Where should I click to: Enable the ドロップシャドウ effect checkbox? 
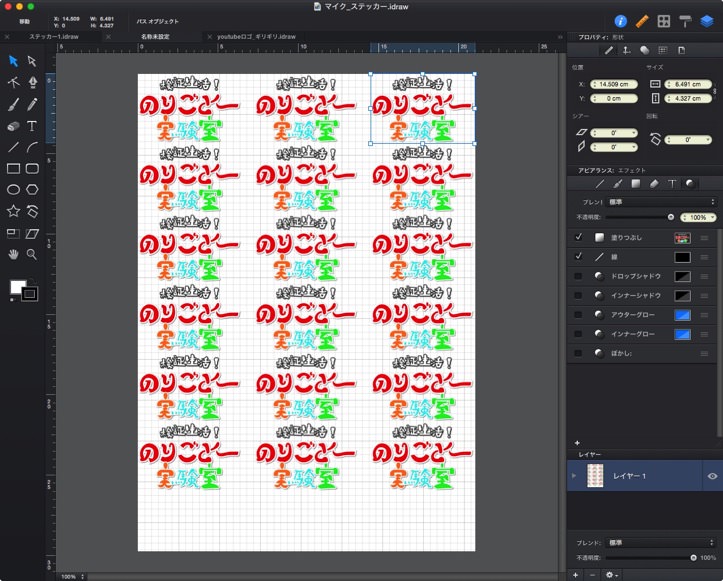579,276
